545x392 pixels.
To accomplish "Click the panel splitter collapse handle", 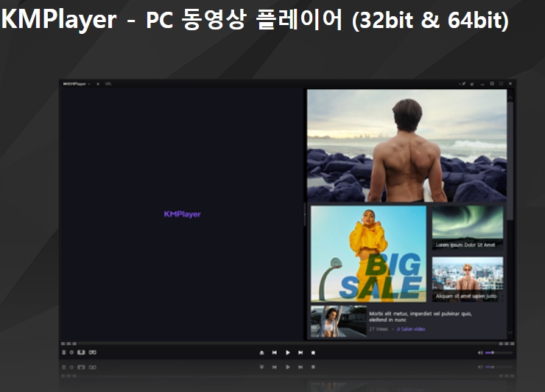I will click(x=305, y=214).
